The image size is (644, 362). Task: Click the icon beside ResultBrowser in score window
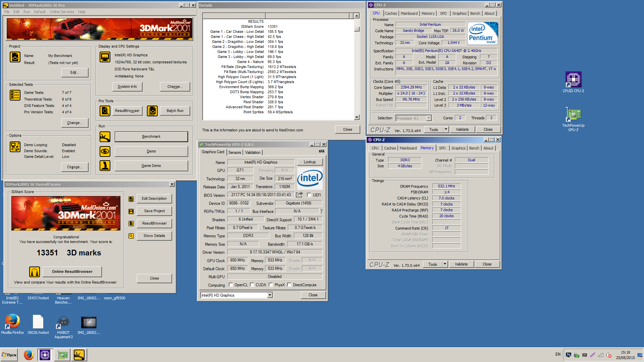pos(131,224)
